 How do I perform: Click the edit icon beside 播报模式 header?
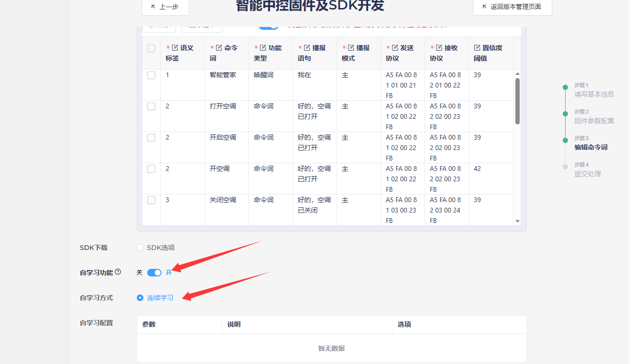pyautogui.click(x=351, y=48)
